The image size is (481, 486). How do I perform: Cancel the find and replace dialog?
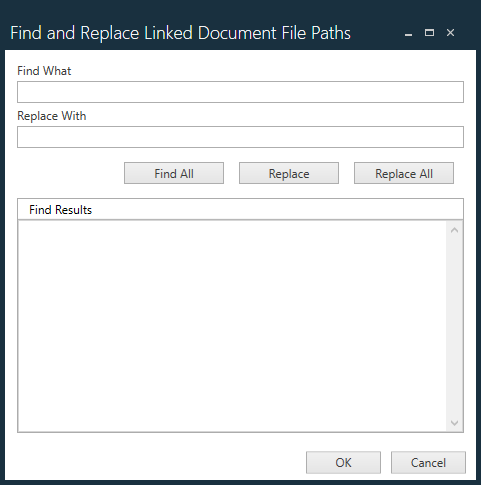point(428,463)
